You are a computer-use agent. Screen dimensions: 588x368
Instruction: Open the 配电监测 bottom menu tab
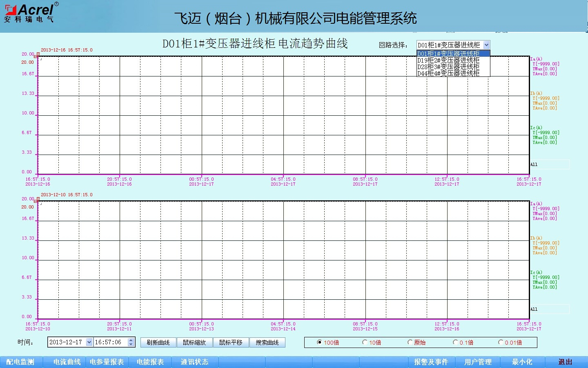[x=20, y=362]
